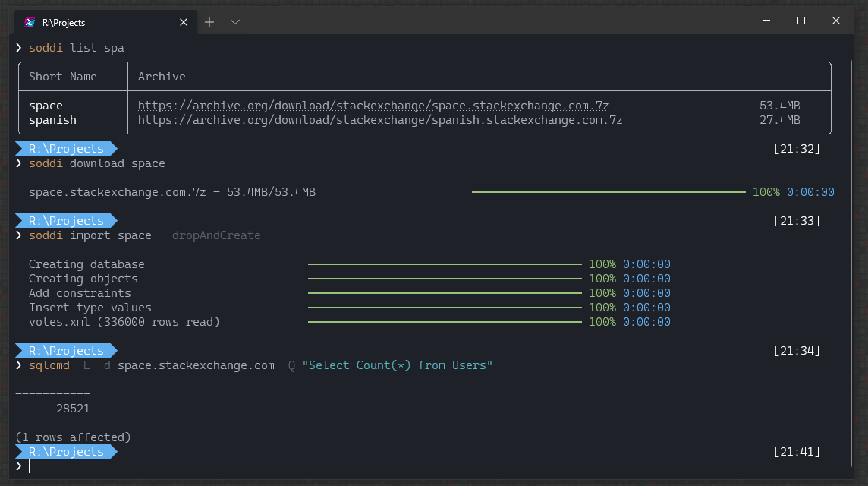Click the Creating database progress bar
The height and width of the screenshot is (486, 868).
(445, 264)
